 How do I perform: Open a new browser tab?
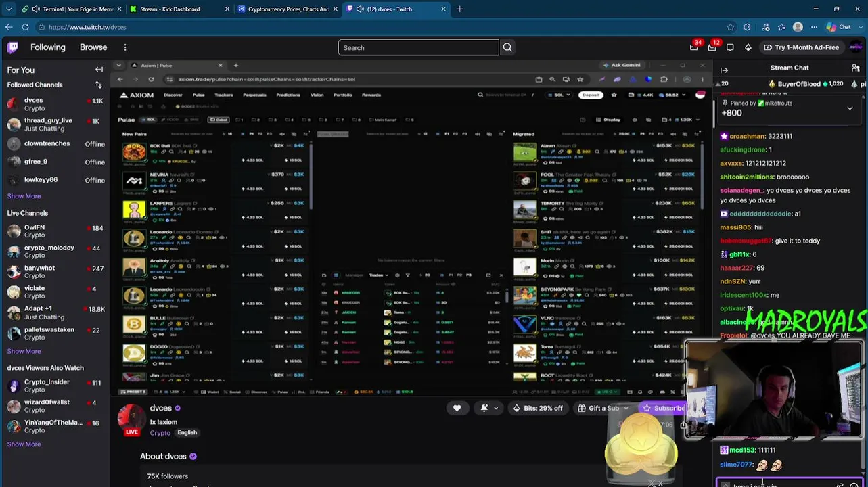pos(459,9)
